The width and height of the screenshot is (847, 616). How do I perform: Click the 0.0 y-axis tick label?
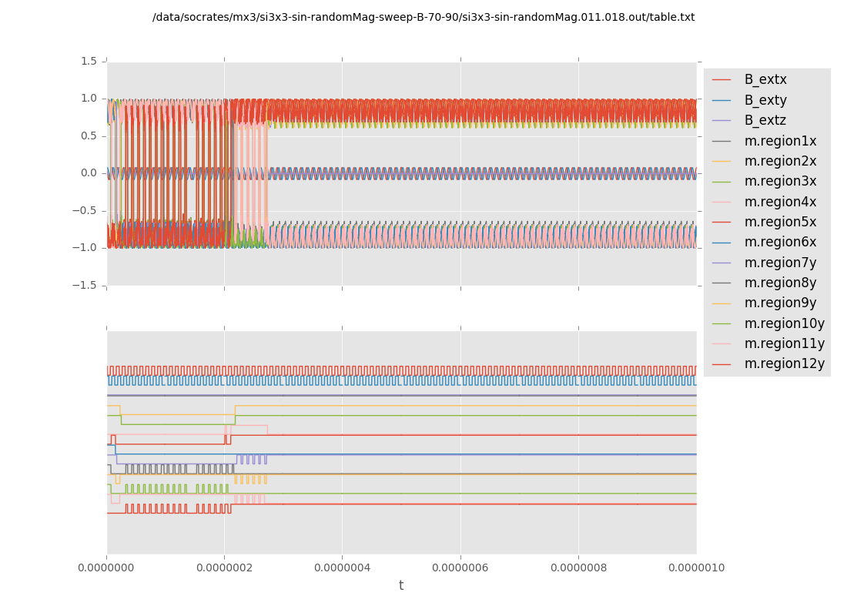pyautogui.click(x=89, y=173)
